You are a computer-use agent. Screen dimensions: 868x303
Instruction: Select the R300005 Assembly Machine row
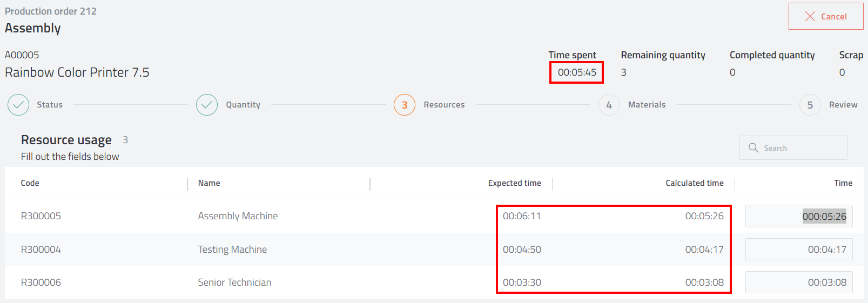point(434,216)
